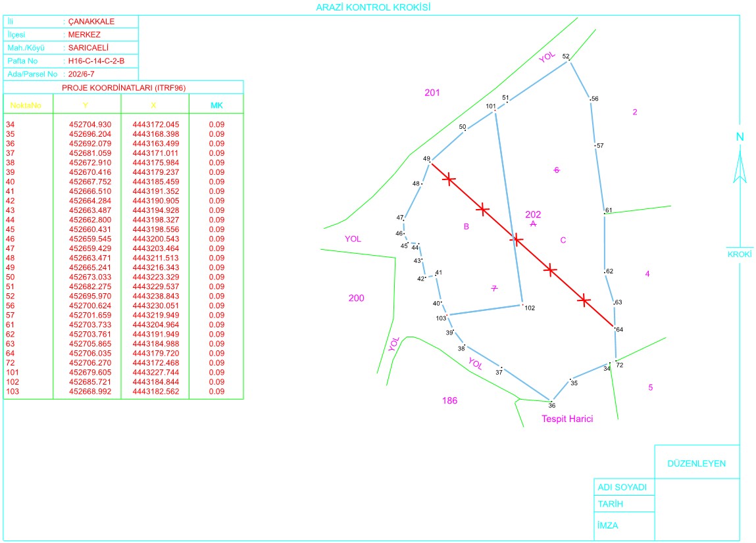756x543 pixels.
Task: Click the north arrow symbol
Action: [x=740, y=166]
